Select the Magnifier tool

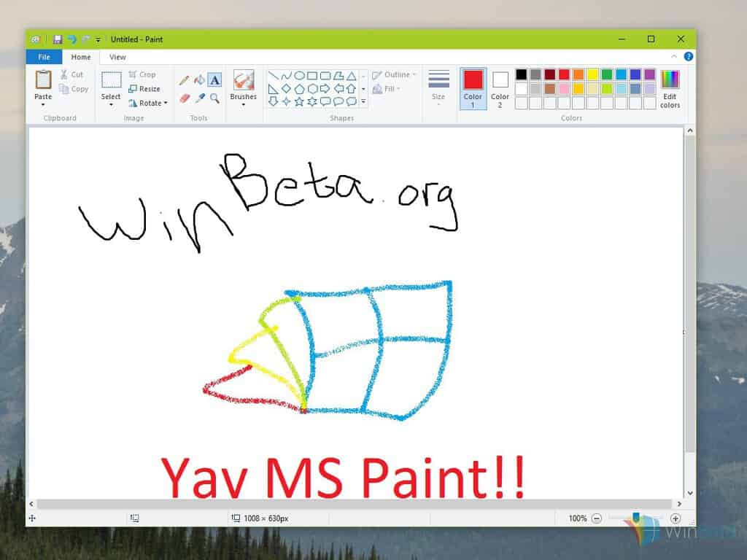coord(215,98)
